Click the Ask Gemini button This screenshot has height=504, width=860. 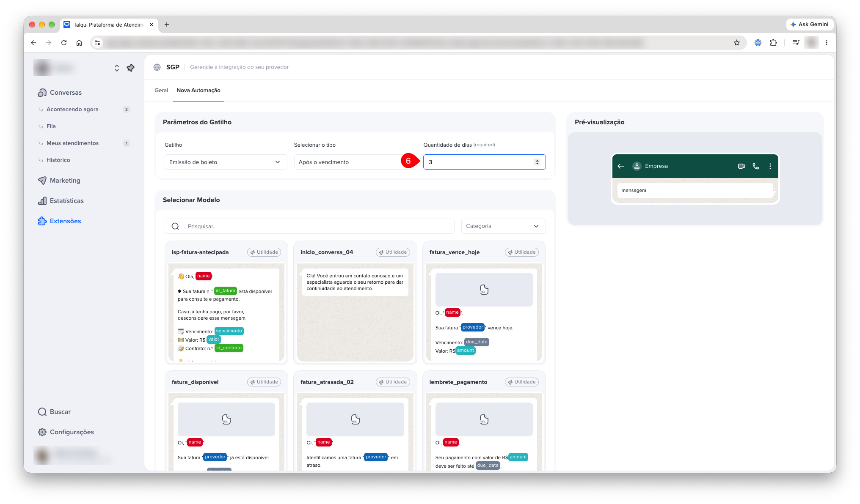click(x=809, y=25)
